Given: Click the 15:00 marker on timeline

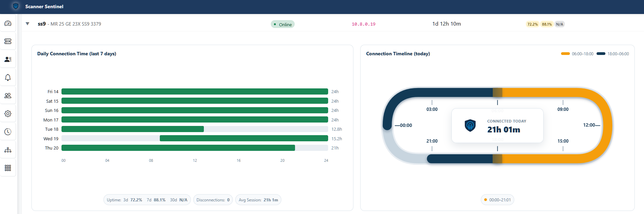Looking at the screenshot, I should pos(563,141).
